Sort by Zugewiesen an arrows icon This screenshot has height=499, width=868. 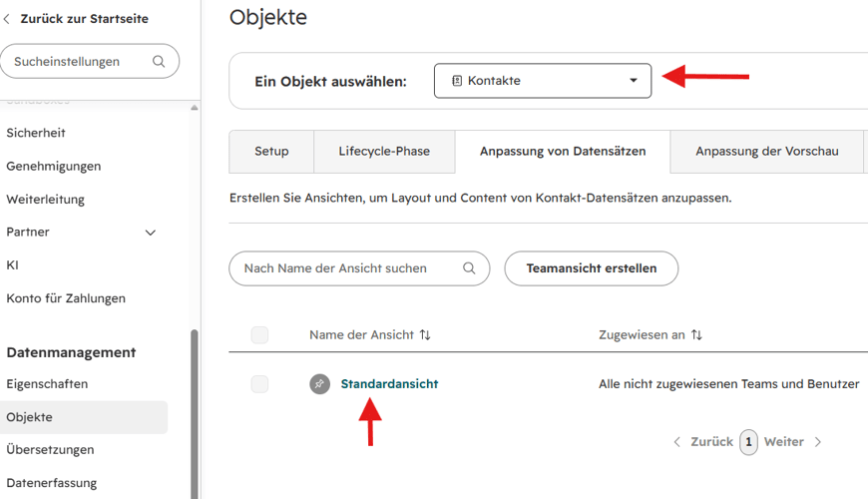click(x=696, y=334)
